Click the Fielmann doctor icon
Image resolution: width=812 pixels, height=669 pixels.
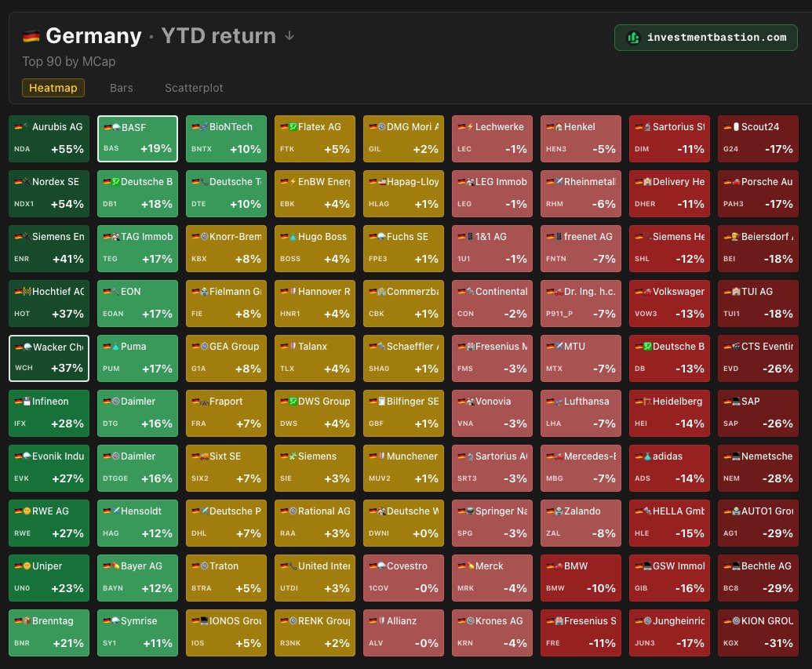click(205, 292)
